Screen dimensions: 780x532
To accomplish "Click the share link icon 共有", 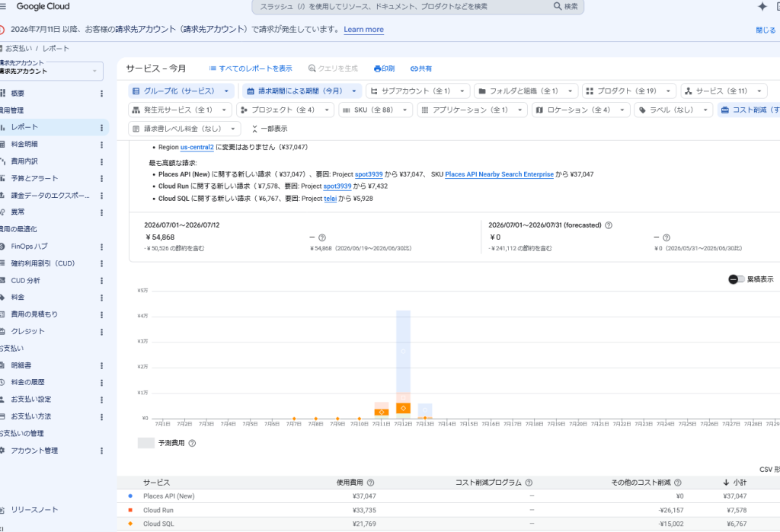I will 420,68.
